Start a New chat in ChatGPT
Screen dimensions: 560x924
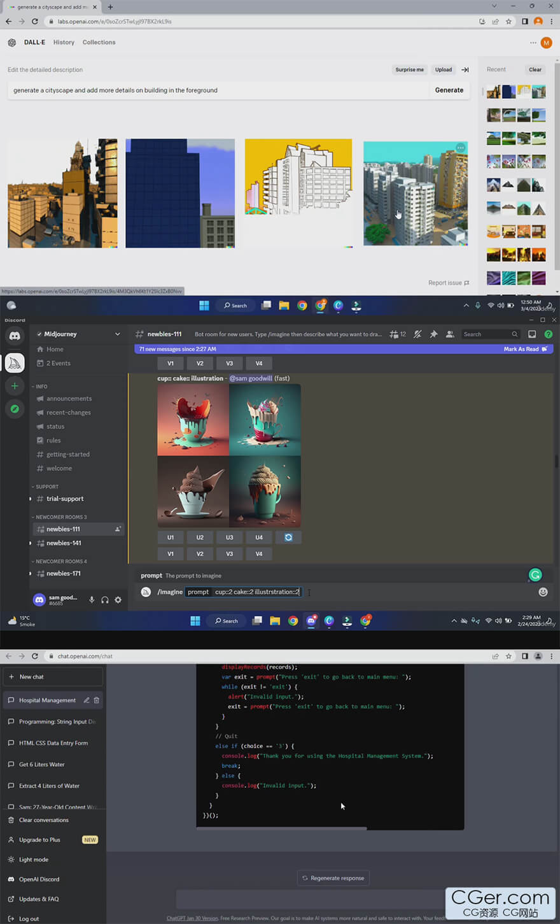[x=53, y=677]
